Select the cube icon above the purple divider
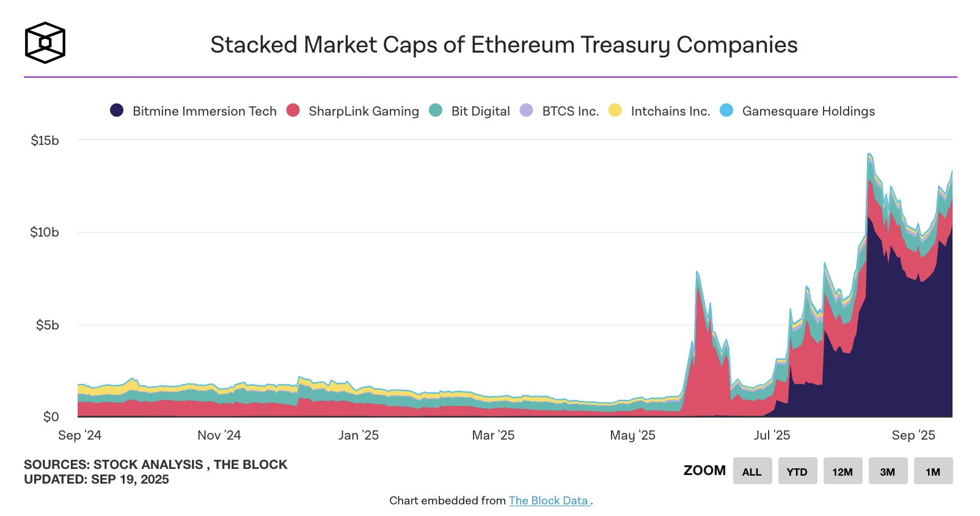This screenshot has height=516, width=980. tap(45, 42)
